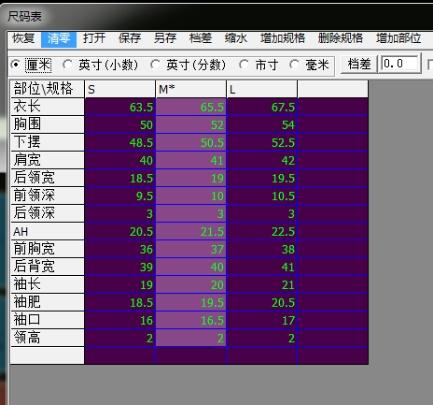The width and height of the screenshot is (433, 405).
Task: Click the 36 cell in 前胸宽 row
Action: click(120, 249)
